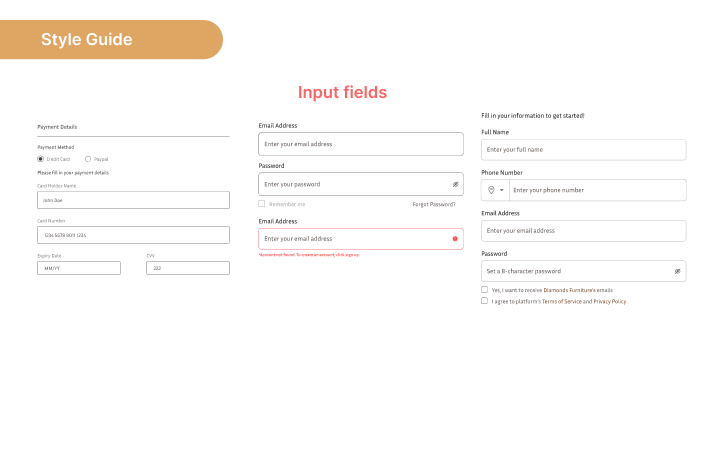Click the red error indicator dot
The height and width of the screenshot is (475, 713).
click(455, 239)
